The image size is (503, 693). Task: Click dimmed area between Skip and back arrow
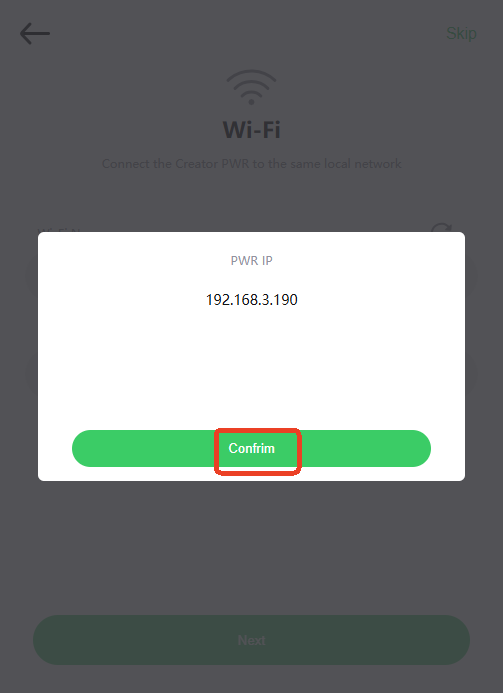tap(248, 34)
